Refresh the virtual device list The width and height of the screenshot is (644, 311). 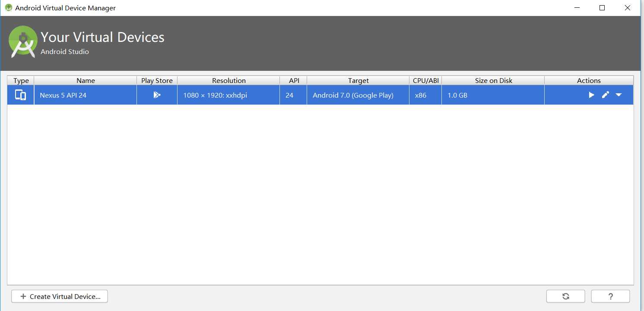(565, 296)
